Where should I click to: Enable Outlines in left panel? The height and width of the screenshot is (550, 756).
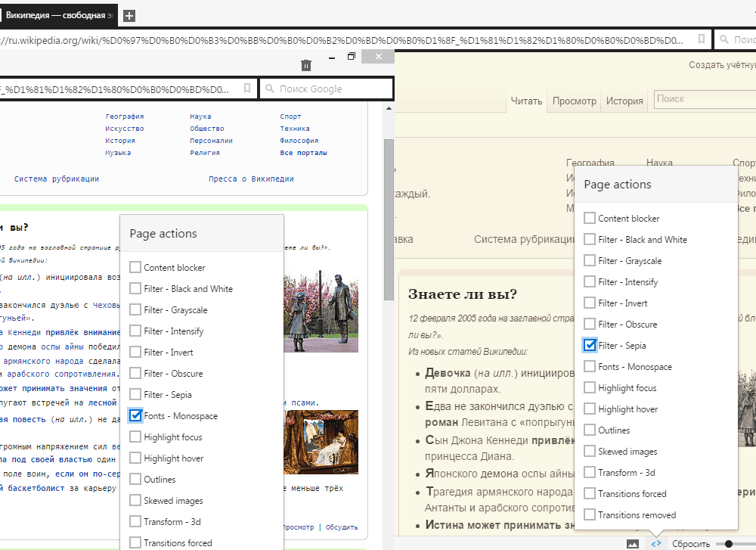click(x=135, y=480)
